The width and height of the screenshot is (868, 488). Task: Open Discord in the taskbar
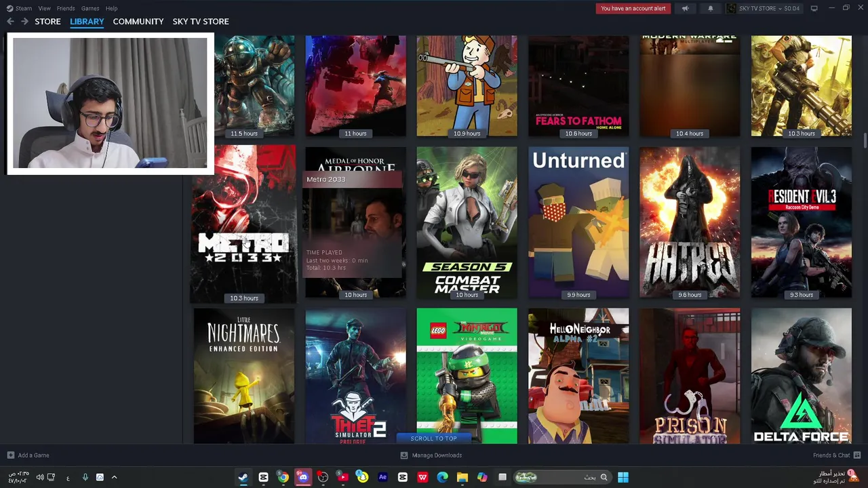pos(303,477)
